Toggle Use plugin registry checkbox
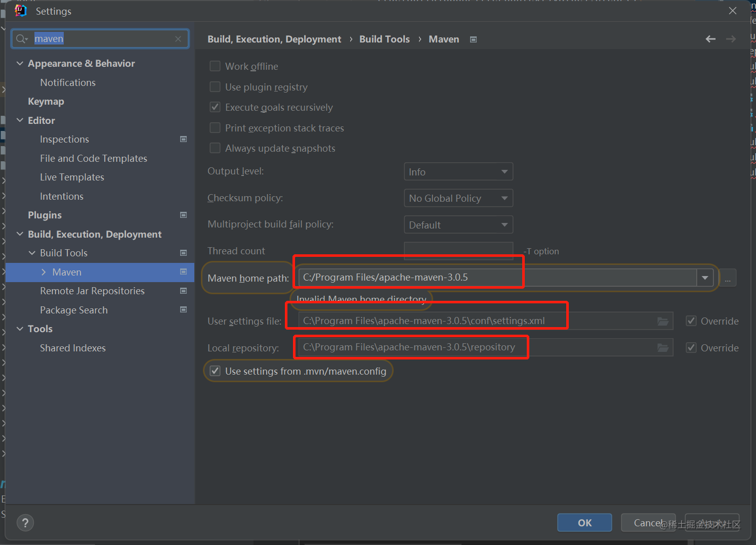This screenshot has width=756, height=545. [x=215, y=87]
